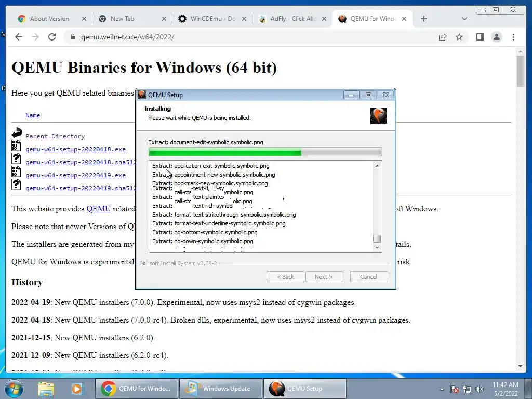532x399 pixels.
Task: Open the volume speaker tray icon
Action: pos(479,389)
